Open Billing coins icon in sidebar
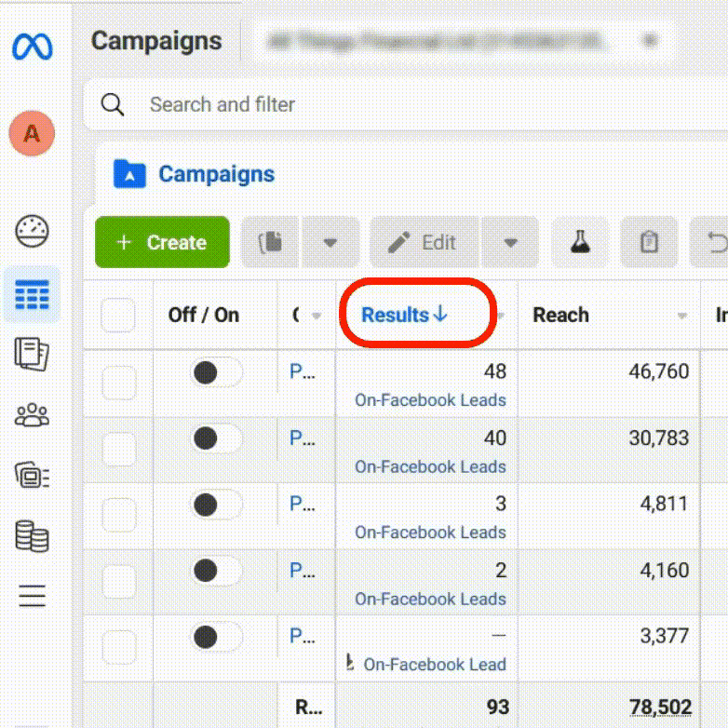 [32, 536]
